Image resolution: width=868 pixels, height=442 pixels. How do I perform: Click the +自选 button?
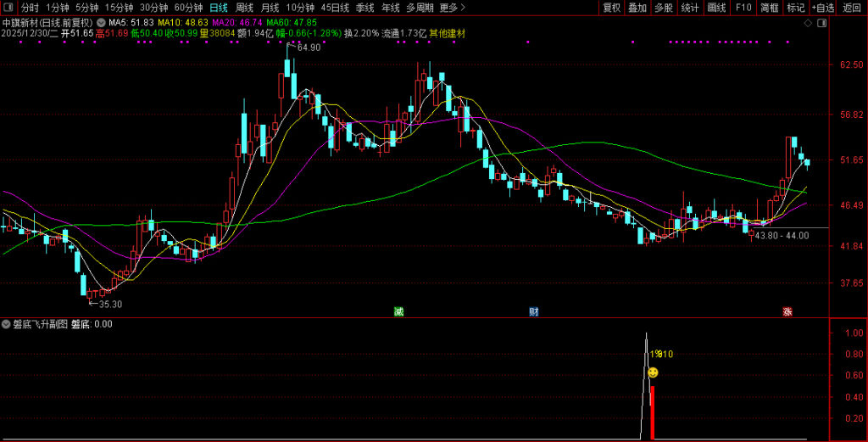tap(822, 8)
